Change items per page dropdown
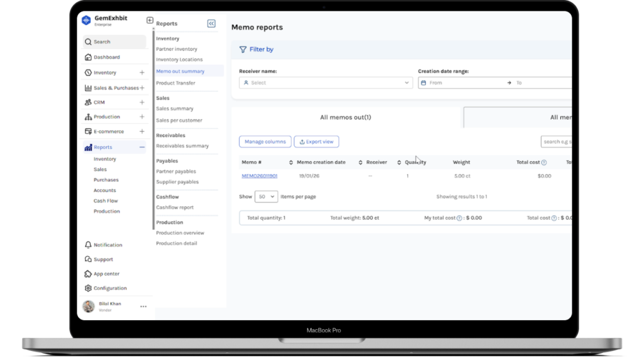Screen dimensions: 644x358 tap(266, 197)
